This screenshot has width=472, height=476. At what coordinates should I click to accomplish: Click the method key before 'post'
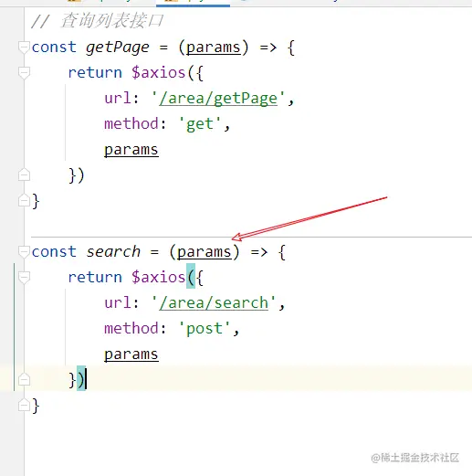(131, 328)
